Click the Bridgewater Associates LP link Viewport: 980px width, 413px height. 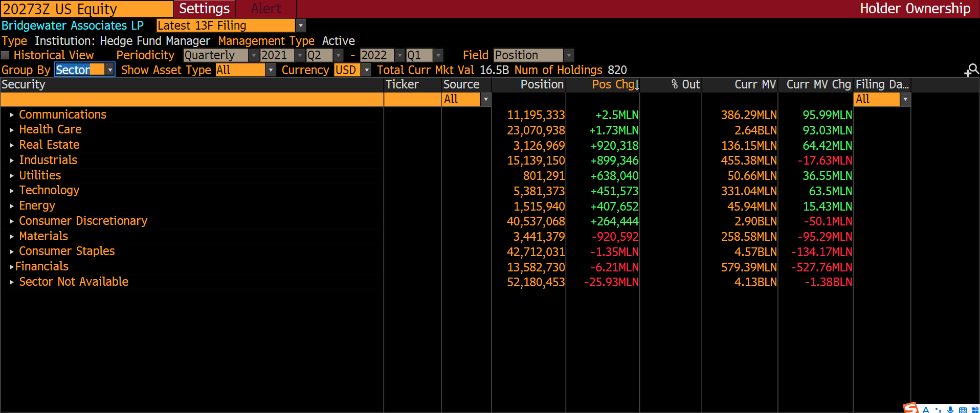(73, 26)
